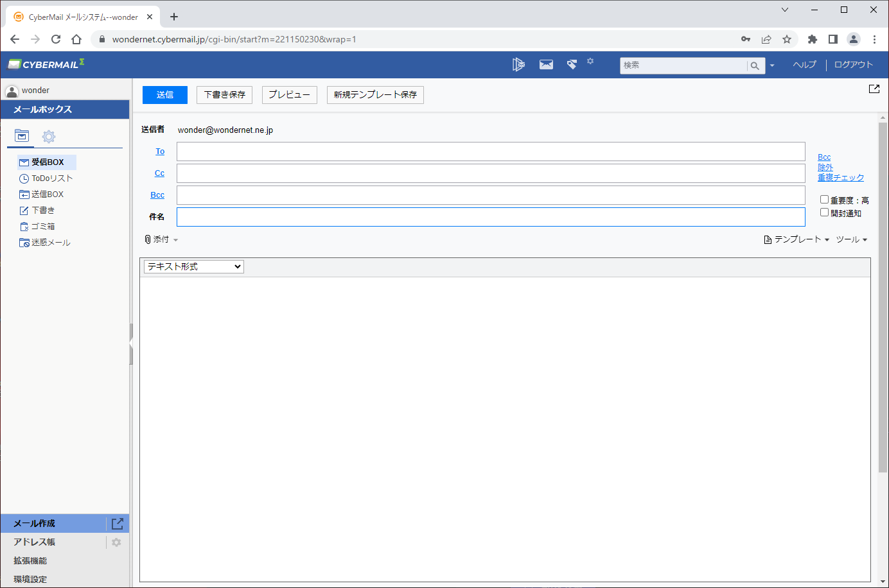Click into the 件名 subject field

click(491, 217)
